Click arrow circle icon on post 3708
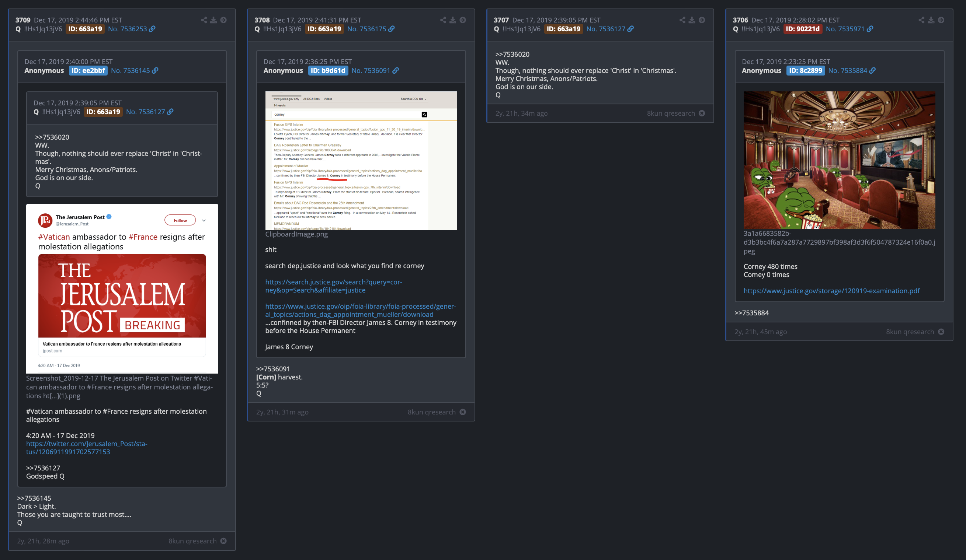 [x=463, y=20]
